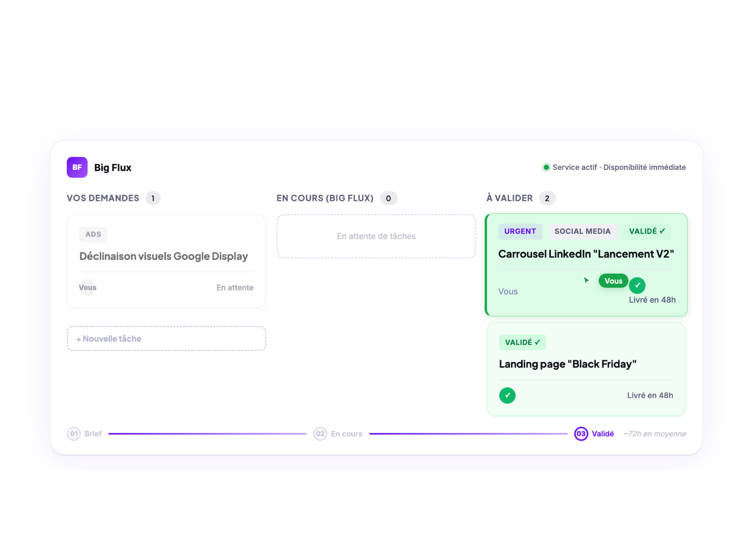Click the Service actif status dot
The image size is (747, 560).
pos(546,167)
